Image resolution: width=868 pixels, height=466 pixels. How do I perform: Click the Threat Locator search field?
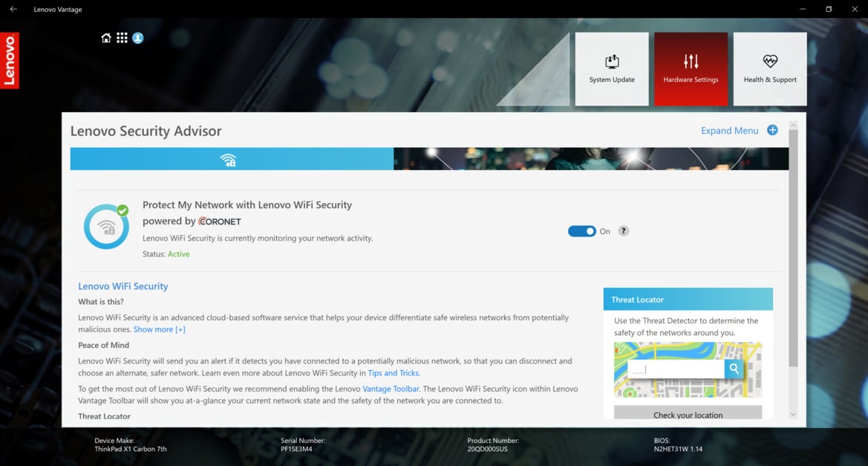pos(676,369)
